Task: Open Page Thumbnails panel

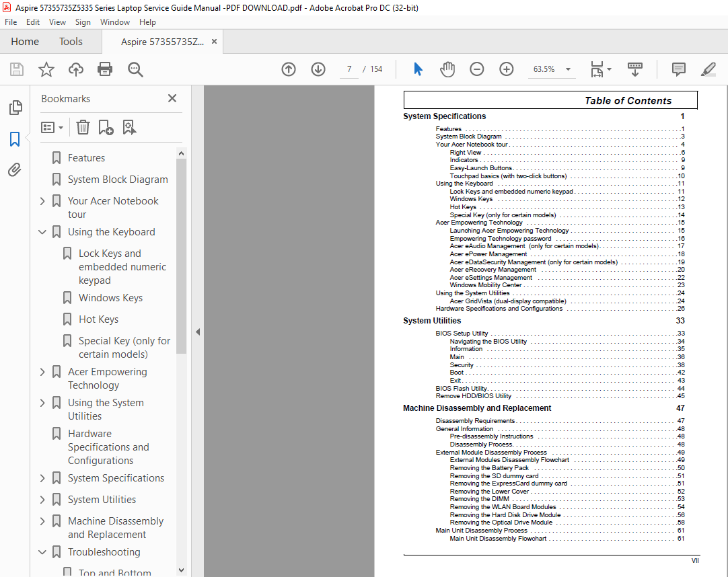Action: tap(15, 107)
